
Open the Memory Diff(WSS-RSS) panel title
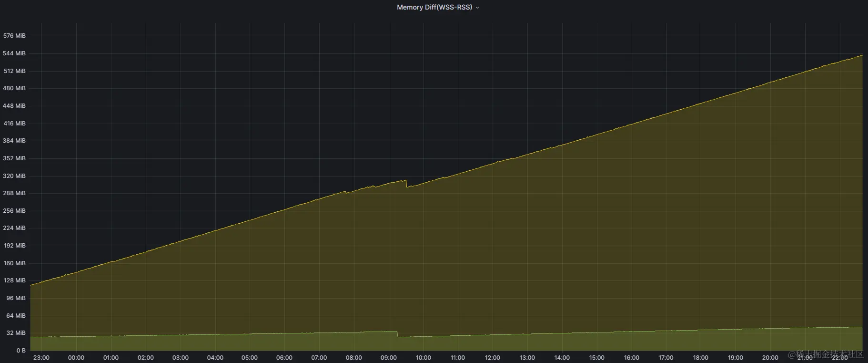click(x=434, y=7)
